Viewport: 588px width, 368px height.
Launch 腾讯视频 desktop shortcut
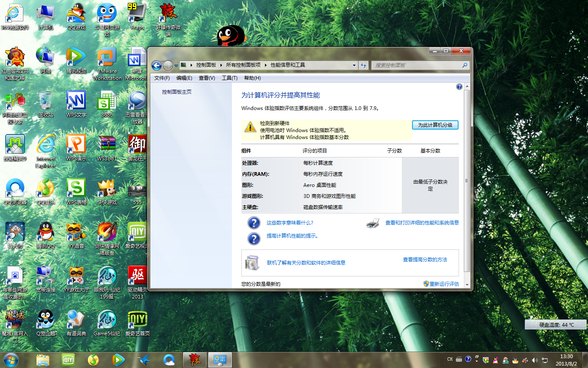point(76,61)
